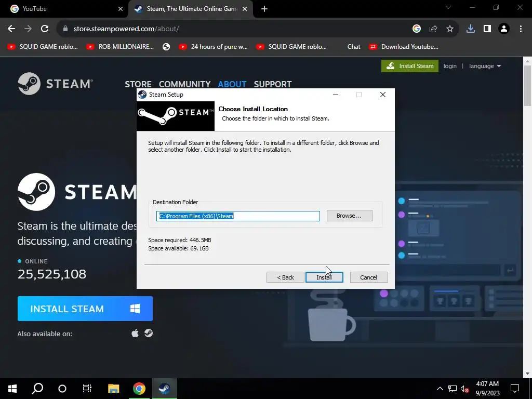The height and width of the screenshot is (399, 532).
Task: Open the COMMUNITY menu
Action: tap(184, 84)
